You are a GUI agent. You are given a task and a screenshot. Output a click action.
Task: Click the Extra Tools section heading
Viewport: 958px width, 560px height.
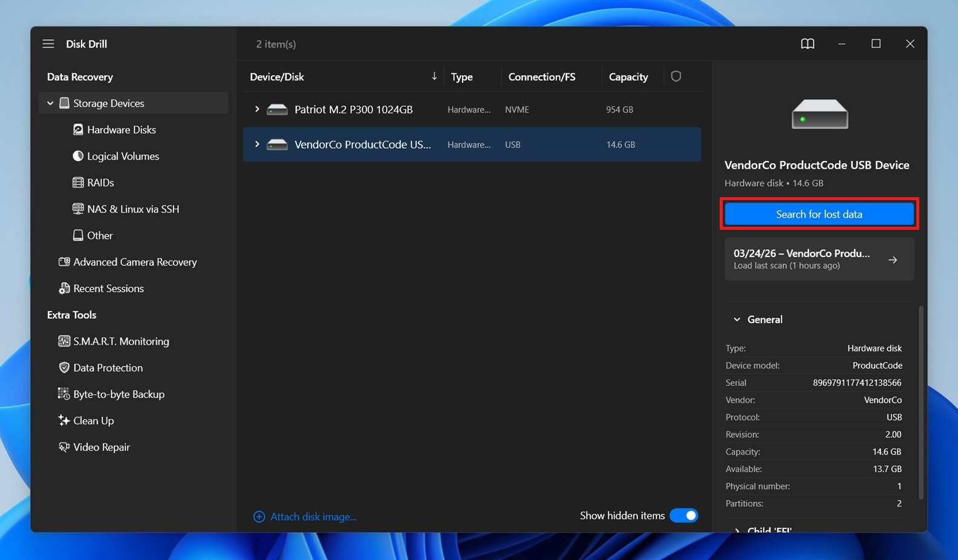click(71, 314)
